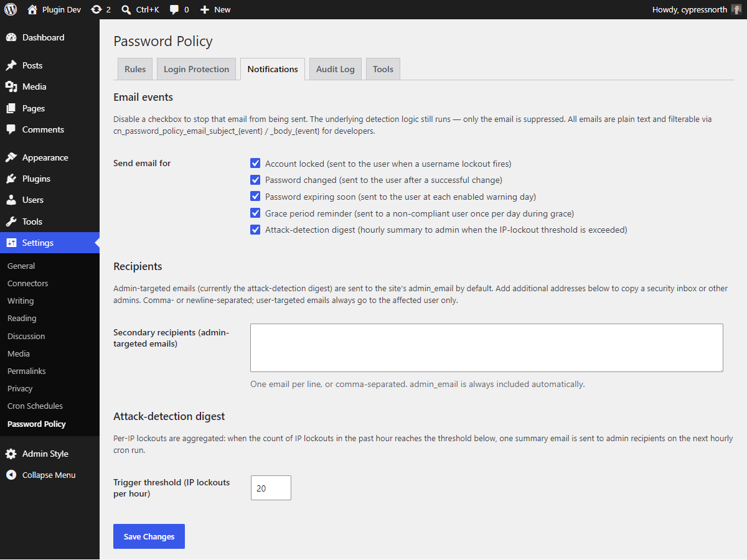Click the 'Attack-detection digest' section heading
Viewport: 747px width, 560px height.
pyautogui.click(x=169, y=416)
